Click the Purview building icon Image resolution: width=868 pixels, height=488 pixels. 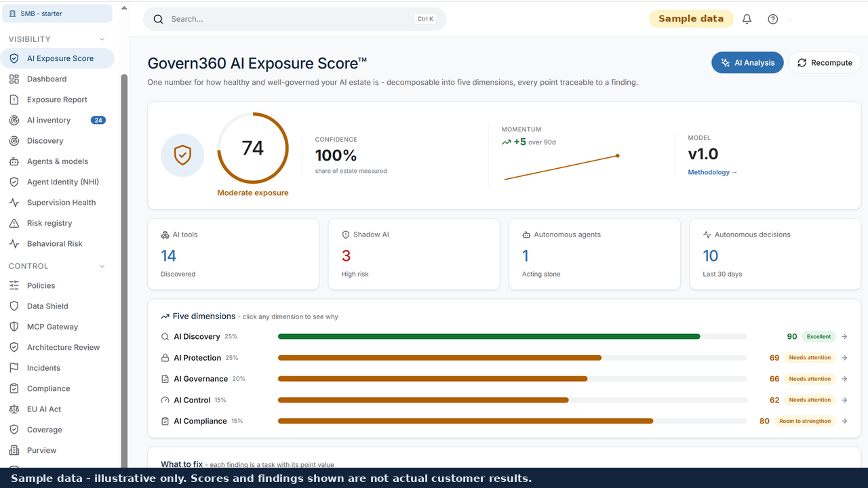[14, 451]
